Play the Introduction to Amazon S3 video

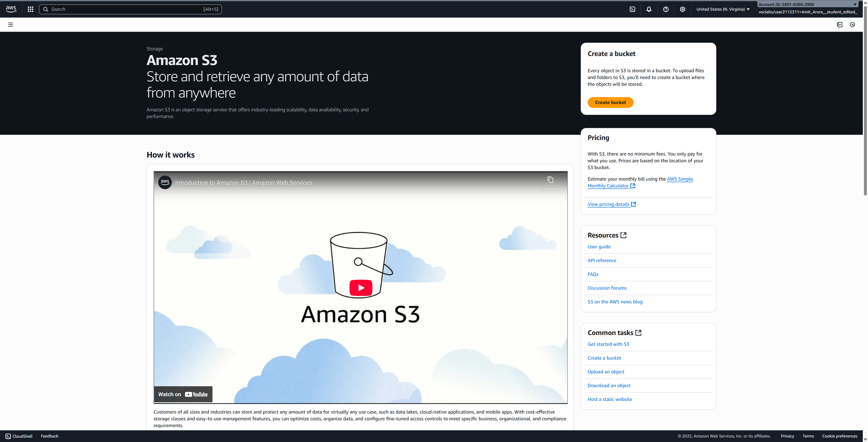(361, 288)
